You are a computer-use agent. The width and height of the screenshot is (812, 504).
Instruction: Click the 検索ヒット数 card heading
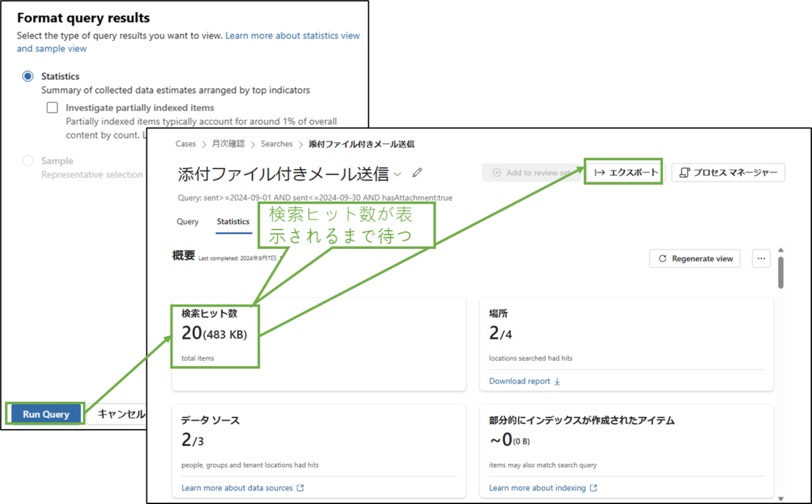(x=209, y=314)
